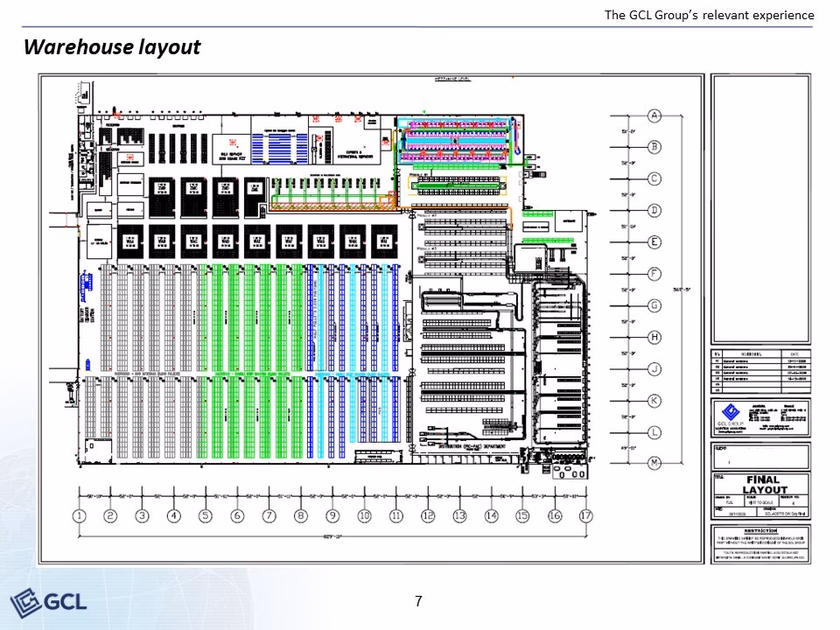Image resolution: width=840 pixels, height=630 pixels.
Task: Click column grid bubble 1 at the bottom left
Action: [78, 516]
